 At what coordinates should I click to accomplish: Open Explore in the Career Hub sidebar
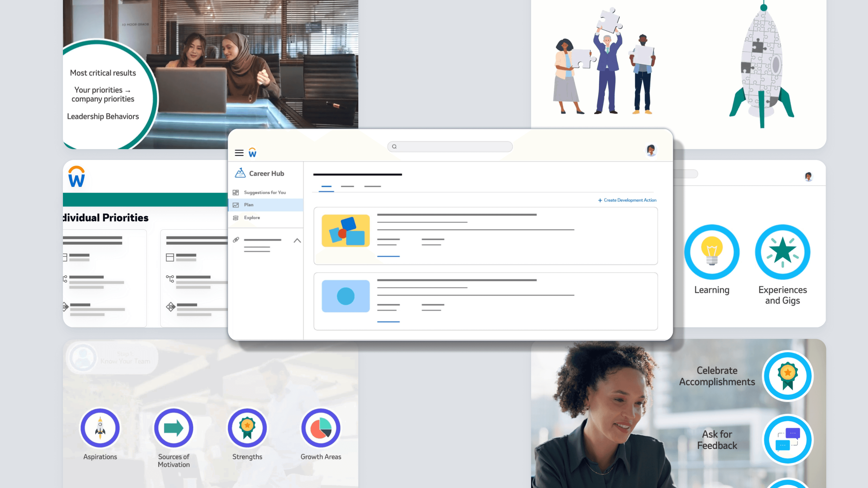pos(252,217)
